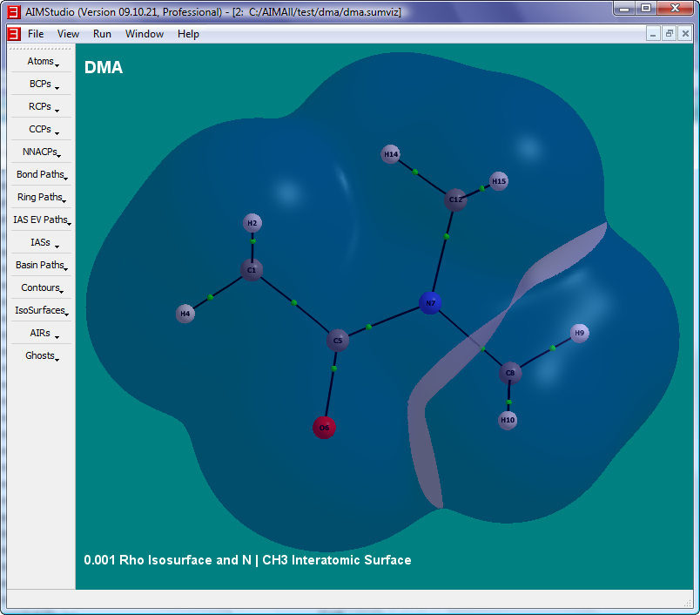Click the red O6 oxygen atom
Viewport: 700px width, 615px height.
324,428
